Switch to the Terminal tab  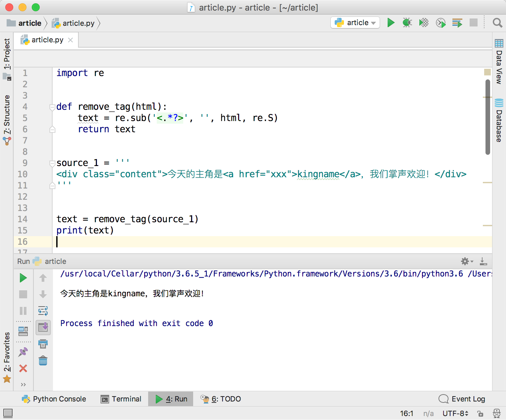pyautogui.click(x=121, y=399)
